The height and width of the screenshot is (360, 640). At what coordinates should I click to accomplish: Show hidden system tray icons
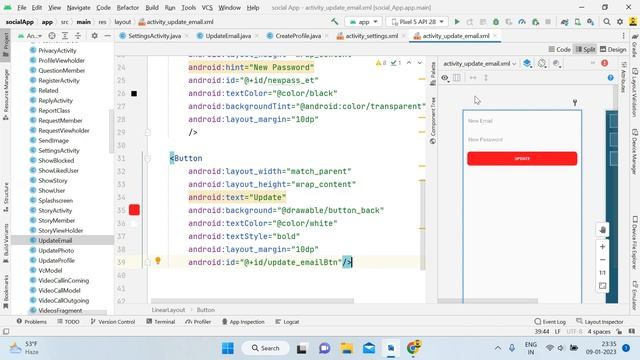[x=498, y=348]
